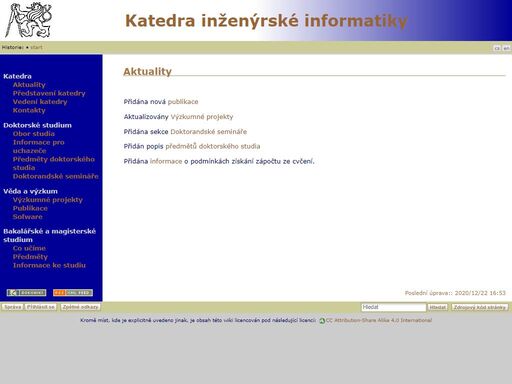This screenshot has height=384, width=512.
Task: Click the CC license icon in the footer
Action: 322,321
